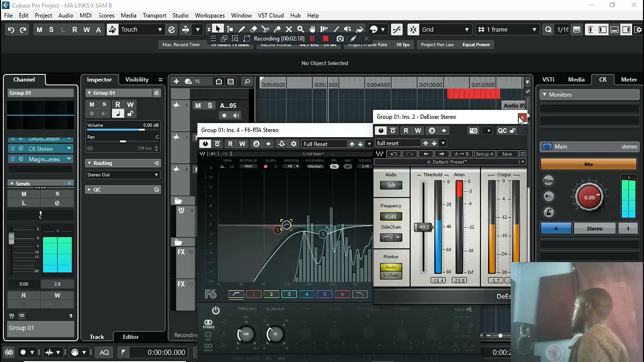Redo with the toolbar redo arrow
Viewport: 644px width, 362px height.
coord(23,30)
